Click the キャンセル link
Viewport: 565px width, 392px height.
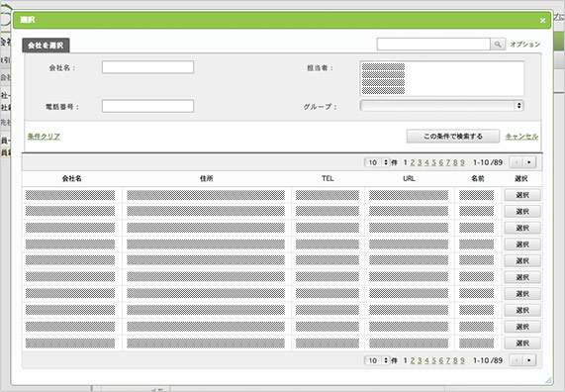521,137
